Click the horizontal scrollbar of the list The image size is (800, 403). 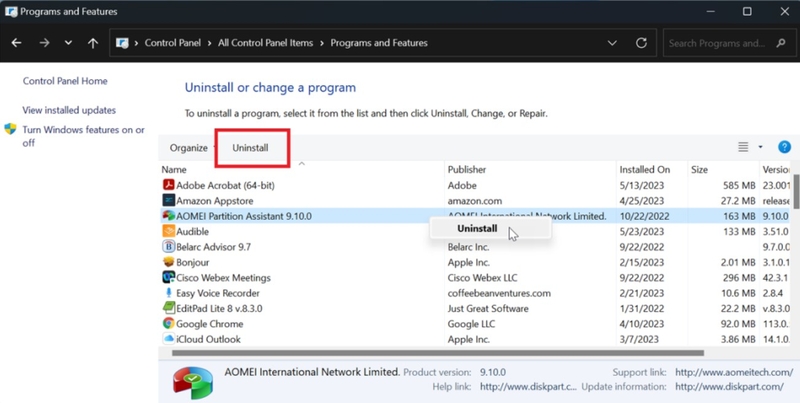point(438,353)
